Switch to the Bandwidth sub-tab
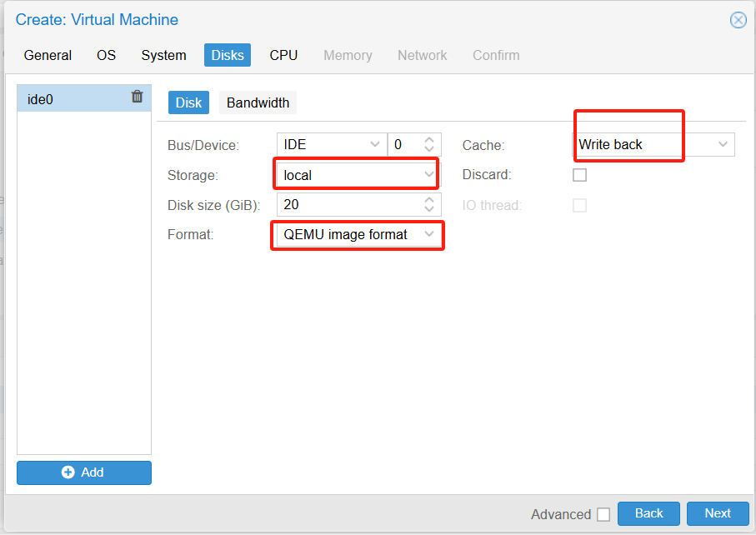The height and width of the screenshot is (535, 756). click(x=258, y=102)
